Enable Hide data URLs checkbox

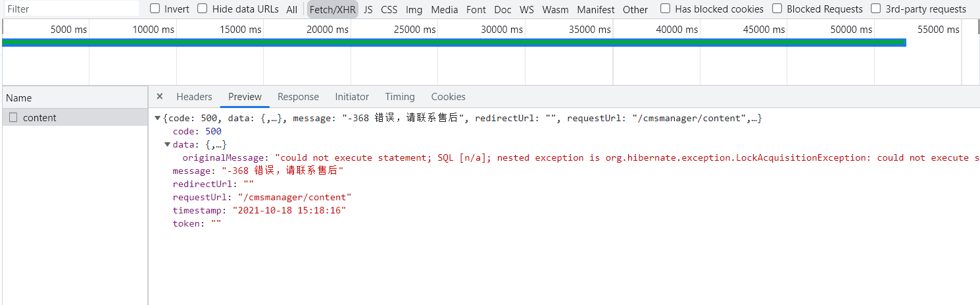[203, 9]
